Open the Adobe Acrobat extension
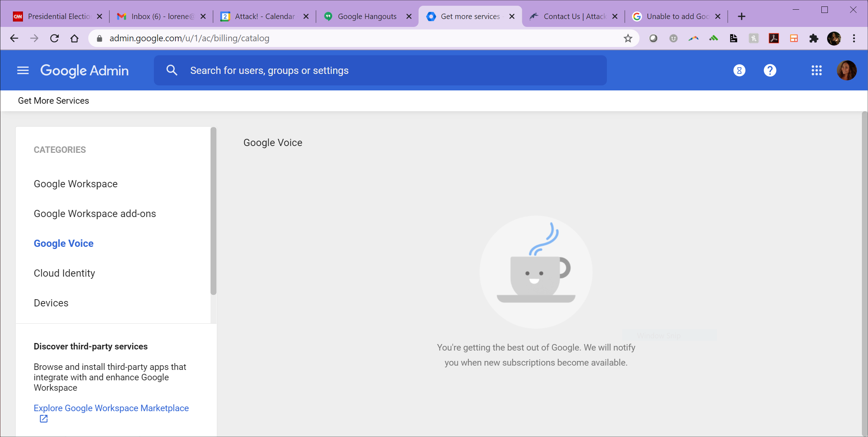 point(774,38)
